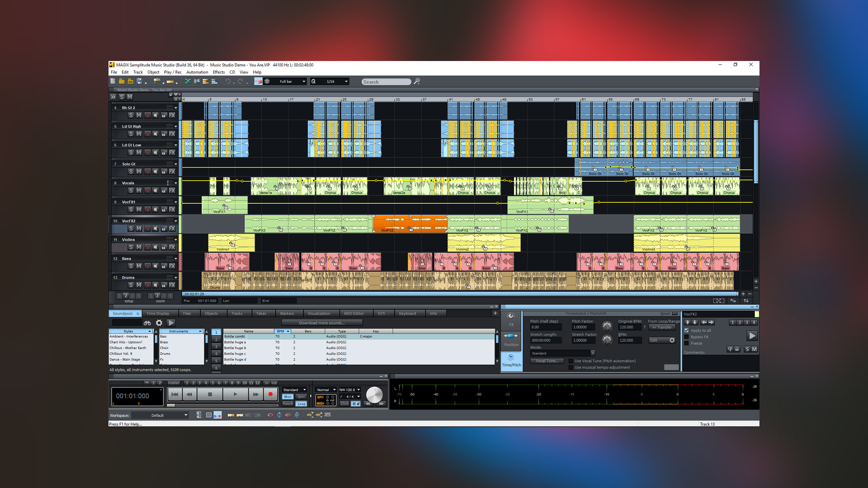The height and width of the screenshot is (488, 868).
Task: Open the Effects menu
Action: (219, 72)
